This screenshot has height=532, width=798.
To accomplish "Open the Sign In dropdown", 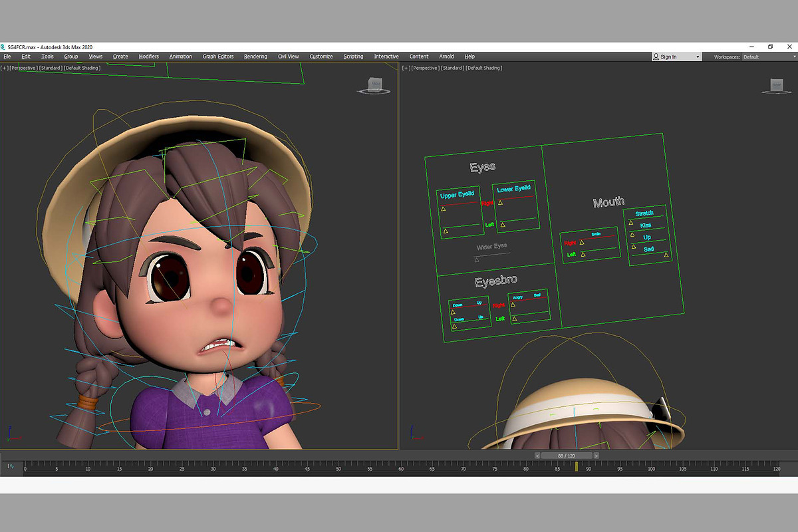I will click(676, 57).
